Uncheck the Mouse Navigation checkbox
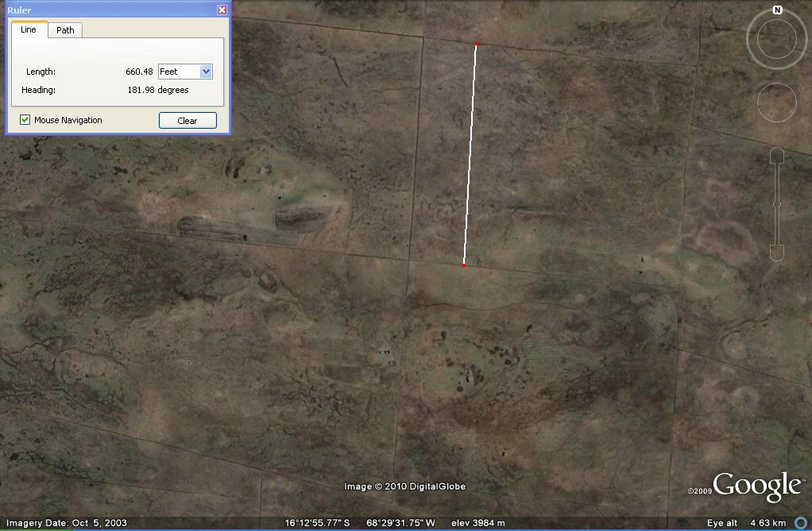Image resolution: width=812 pixels, height=531 pixels. 25,120
